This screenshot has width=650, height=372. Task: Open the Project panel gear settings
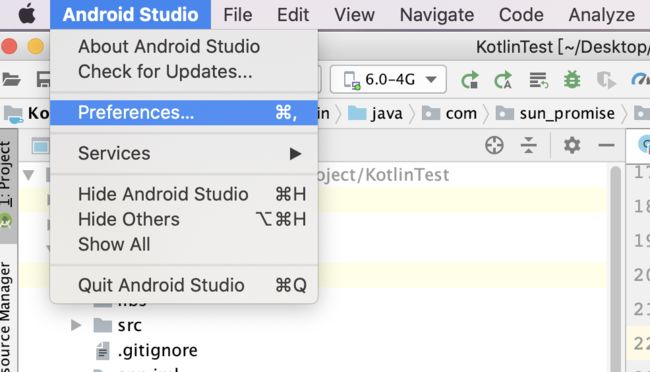(x=572, y=145)
